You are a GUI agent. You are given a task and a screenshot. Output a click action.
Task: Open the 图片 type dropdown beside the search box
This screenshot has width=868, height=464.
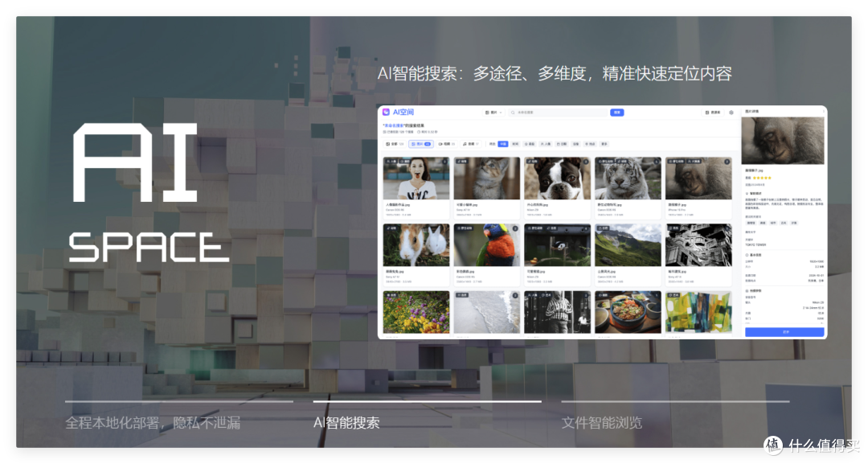[x=493, y=113]
